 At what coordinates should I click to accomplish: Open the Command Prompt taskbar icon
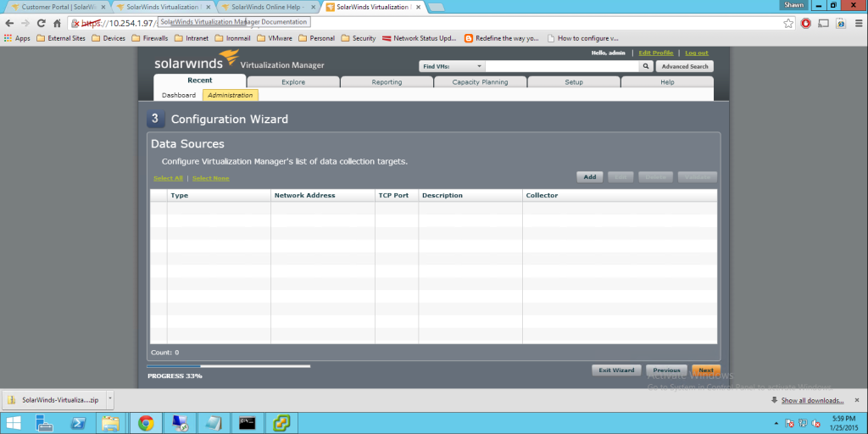(248, 424)
